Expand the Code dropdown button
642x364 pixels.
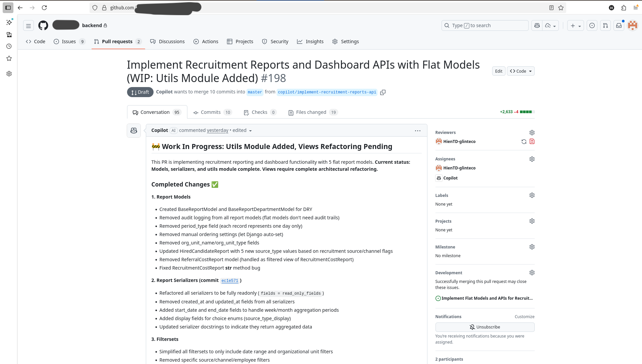click(521, 71)
